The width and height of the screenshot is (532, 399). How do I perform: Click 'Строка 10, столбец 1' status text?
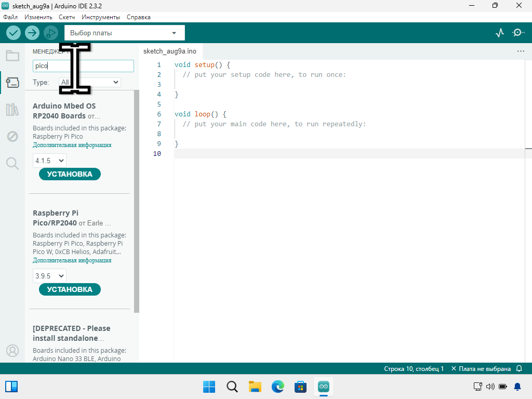click(x=414, y=368)
